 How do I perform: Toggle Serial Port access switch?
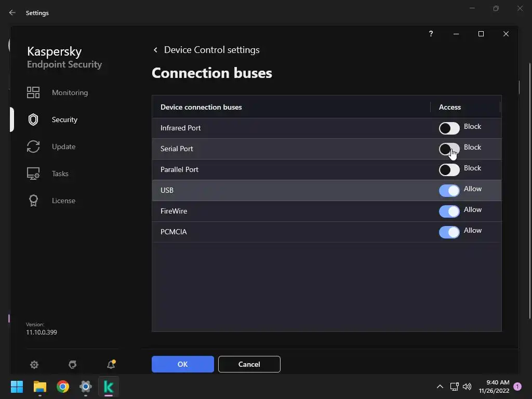pos(449,149)
